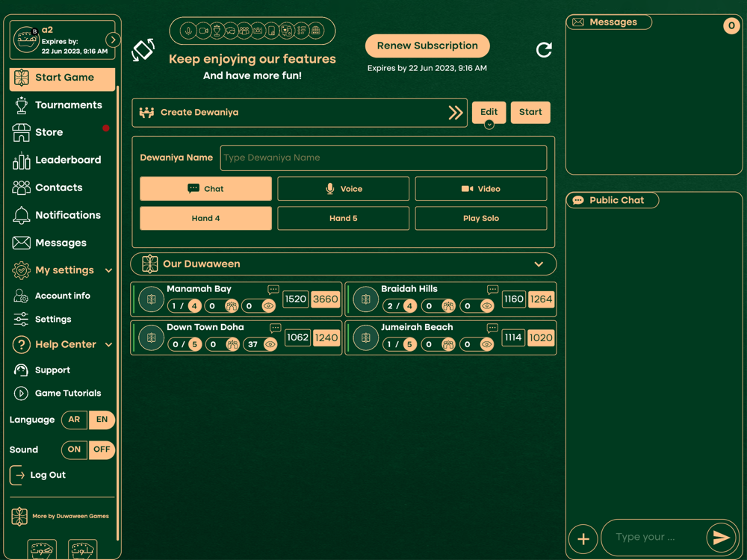This screenshot has height=560, width=747.
Task: Turn sound OFF
Action: click(102, 449)
